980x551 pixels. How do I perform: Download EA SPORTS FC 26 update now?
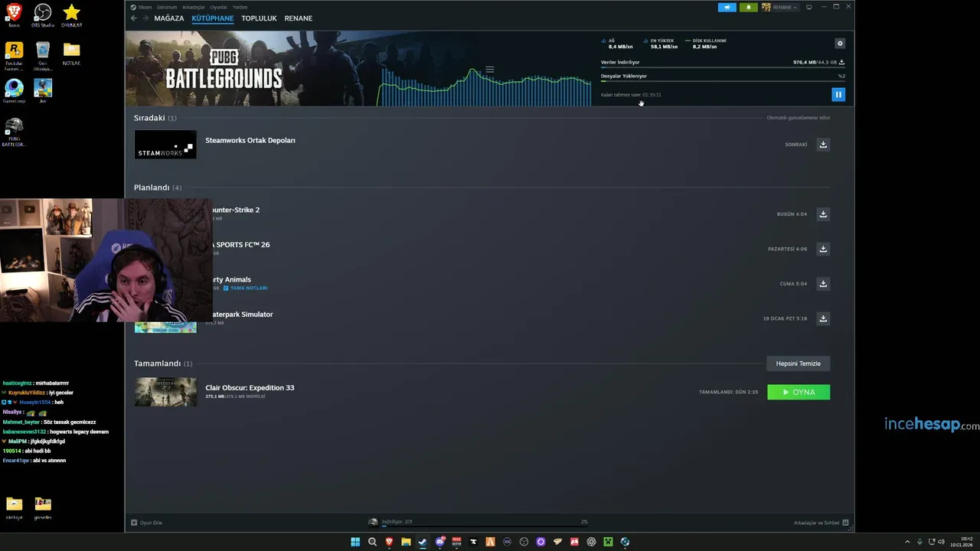(x=823, y=249)
